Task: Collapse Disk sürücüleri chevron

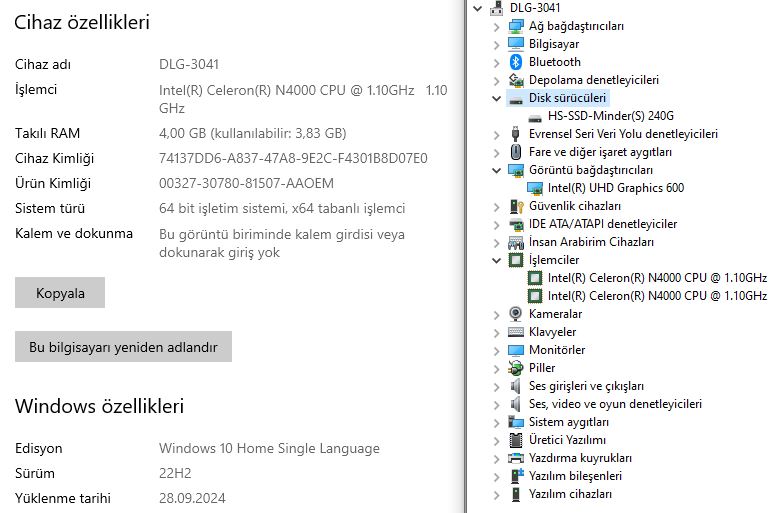Action: [x=496, y=98]
